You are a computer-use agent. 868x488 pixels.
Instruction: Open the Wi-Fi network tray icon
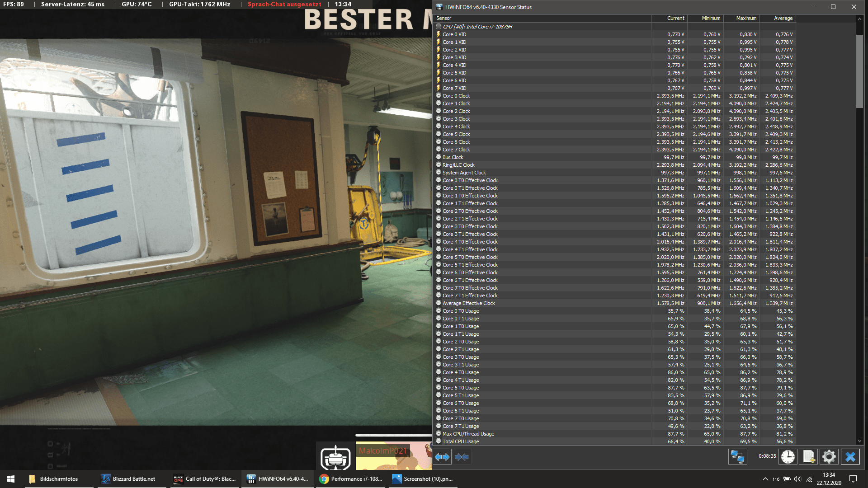click(809, 479)
